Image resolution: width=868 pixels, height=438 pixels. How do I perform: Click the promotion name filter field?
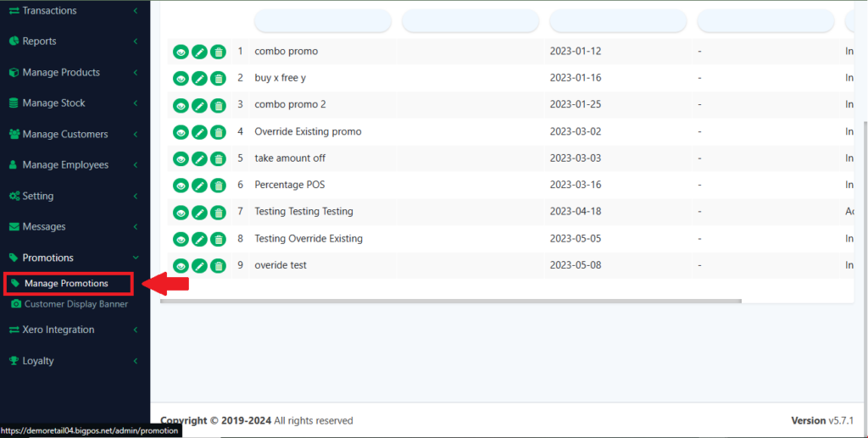click(x=322, y=21)
